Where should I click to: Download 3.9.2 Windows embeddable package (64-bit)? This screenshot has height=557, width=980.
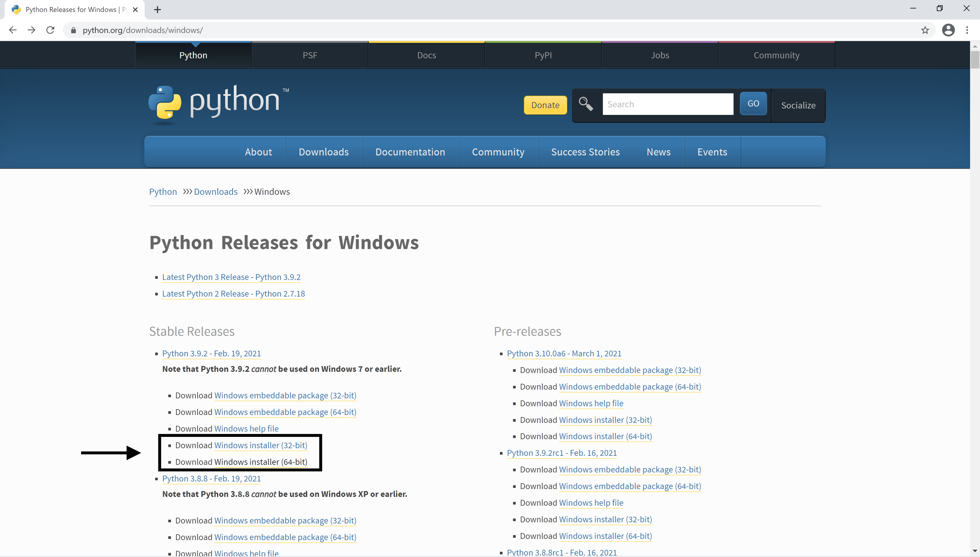pyautogui.click(x=285, y=412)
